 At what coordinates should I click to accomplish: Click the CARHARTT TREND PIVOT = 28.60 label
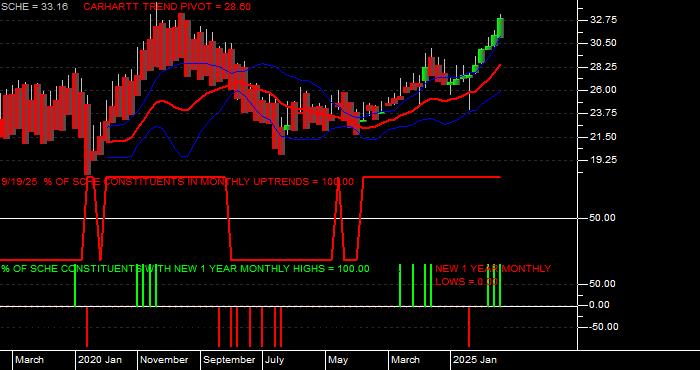167,7
